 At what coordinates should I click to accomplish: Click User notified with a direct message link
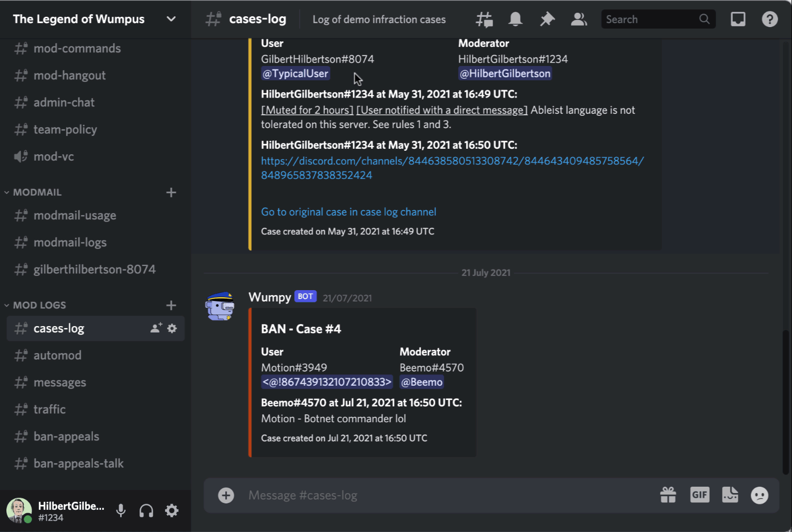[442, 110]
